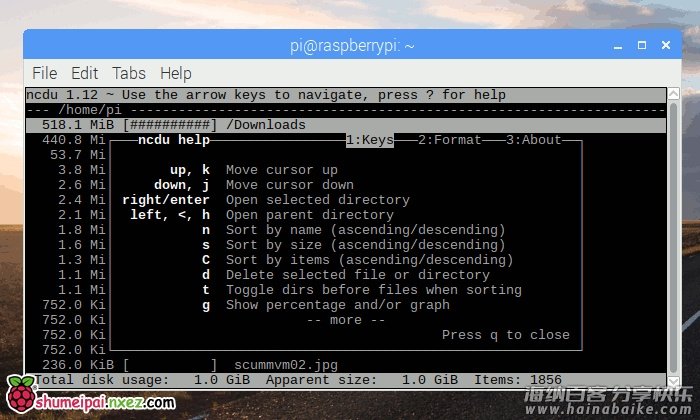This screenshot has width=700, height=420.
Task: Click the '-- more --' indicator in help
Action: [x=345, y=320]
